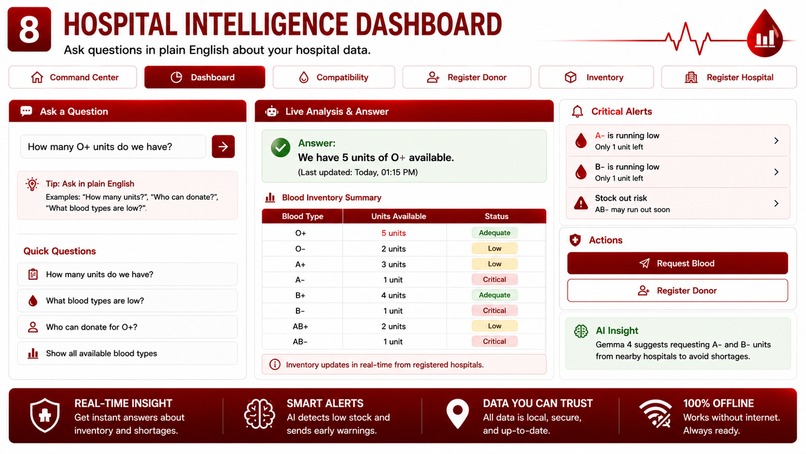Click the blood drop icon on B- alert
806x454 pixels.
581,172
